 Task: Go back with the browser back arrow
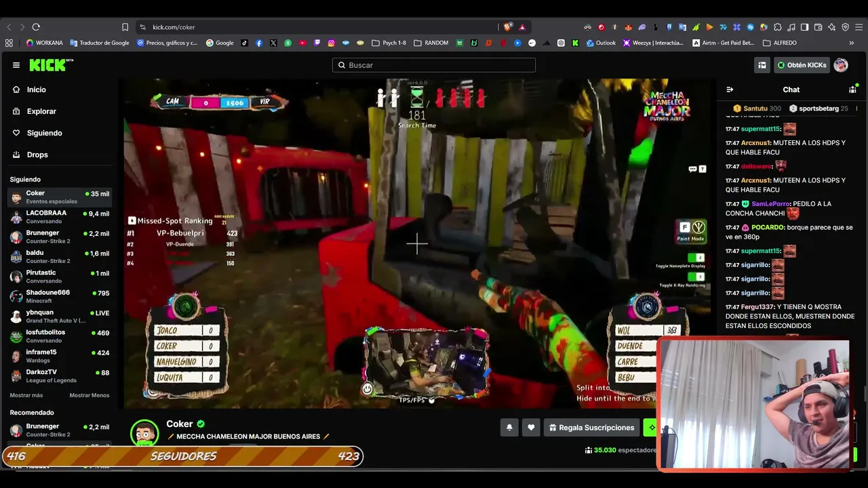9,27
